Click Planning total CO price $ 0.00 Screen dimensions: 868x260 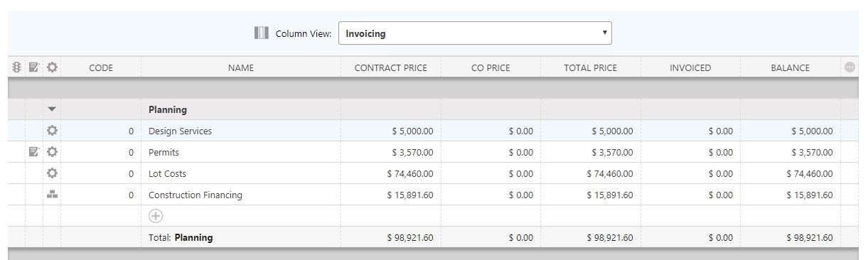click(521, 238)
